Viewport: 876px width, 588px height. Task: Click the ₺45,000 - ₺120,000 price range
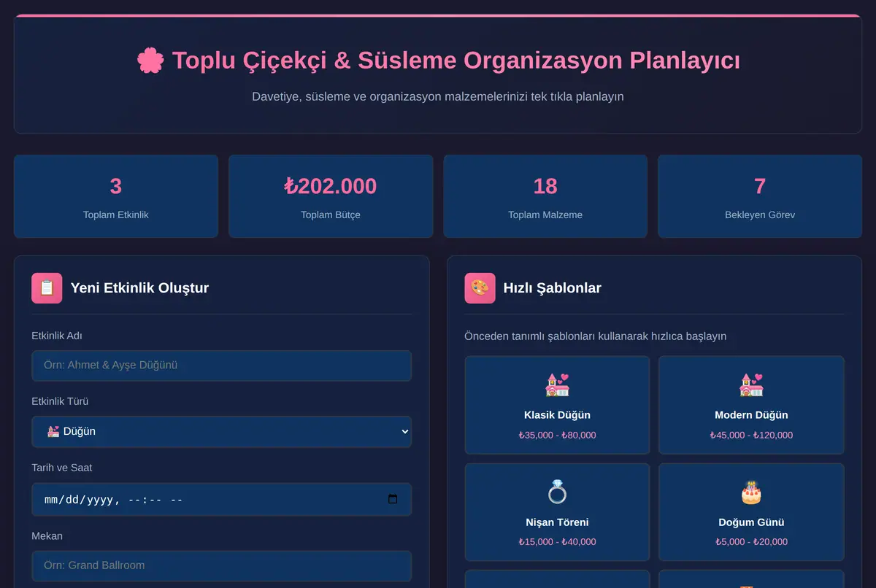tap(751, 435)
